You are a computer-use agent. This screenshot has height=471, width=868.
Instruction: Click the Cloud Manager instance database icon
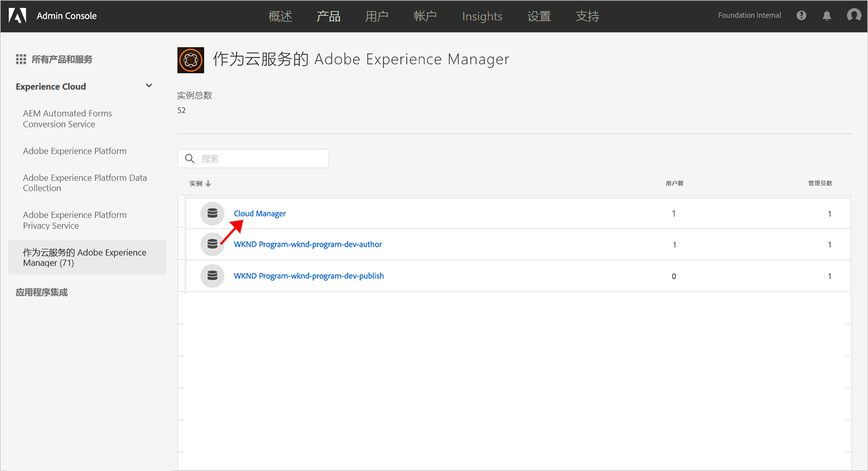212,213
